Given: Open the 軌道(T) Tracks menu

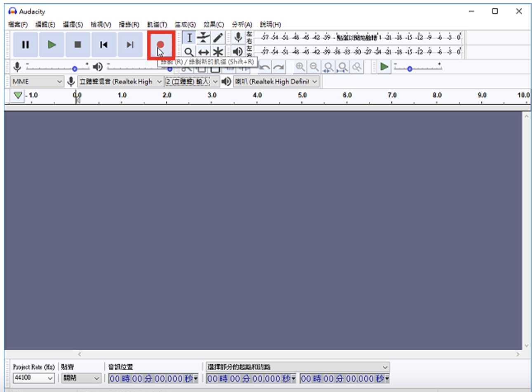Looking at the screenshot, I should point(157,25).
